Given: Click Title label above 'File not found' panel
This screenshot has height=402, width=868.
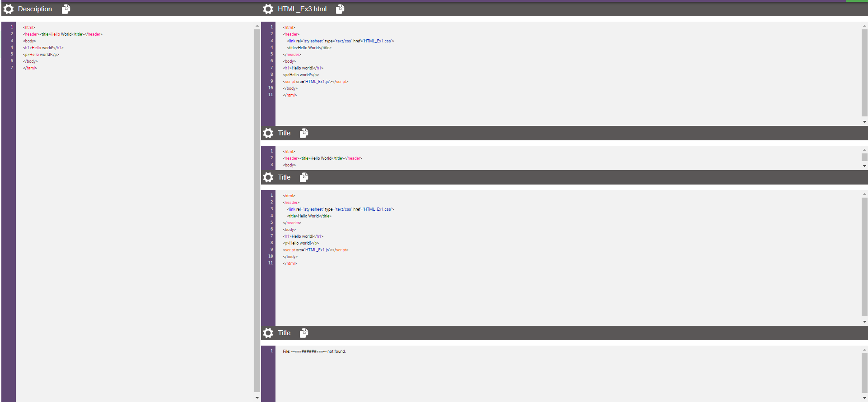Looking at the screenshot, I should 284,333.
